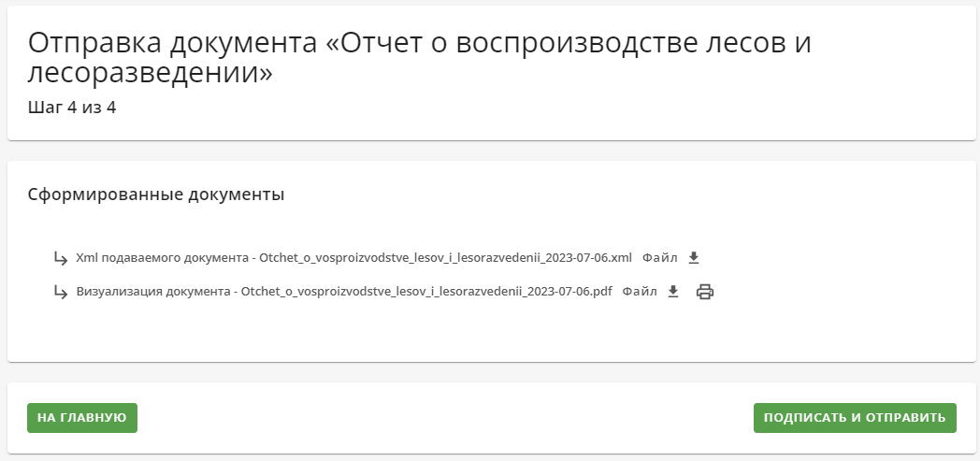This screenshot has height=461, width=980.
Task: Sign and send via ПОДПИСАТЬ И ОТПРАВИТЬ
Action: tap(855, 418)
